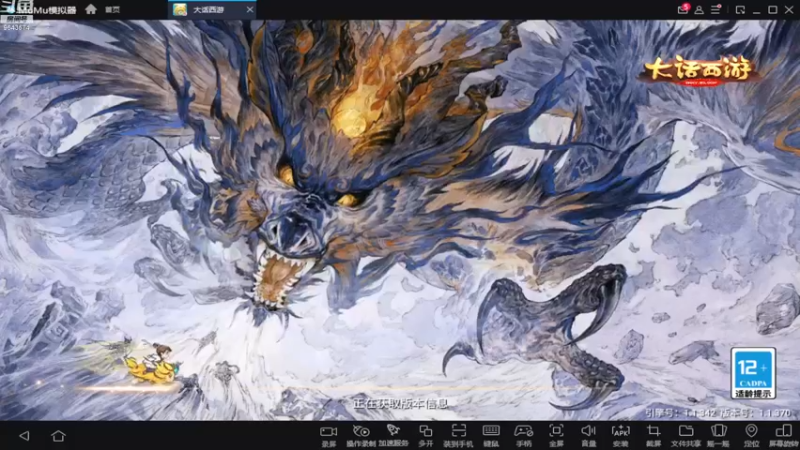The image size is (800, 450).
Task: Open the keyboard and mouse (键鼠) settings
Action: pyautogui.click(x=491, y=436)
